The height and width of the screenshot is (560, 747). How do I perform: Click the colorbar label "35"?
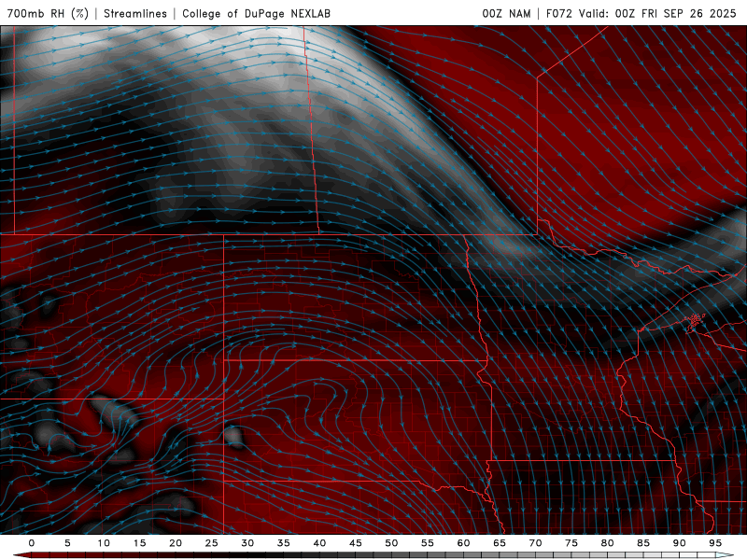coord(284,543)
